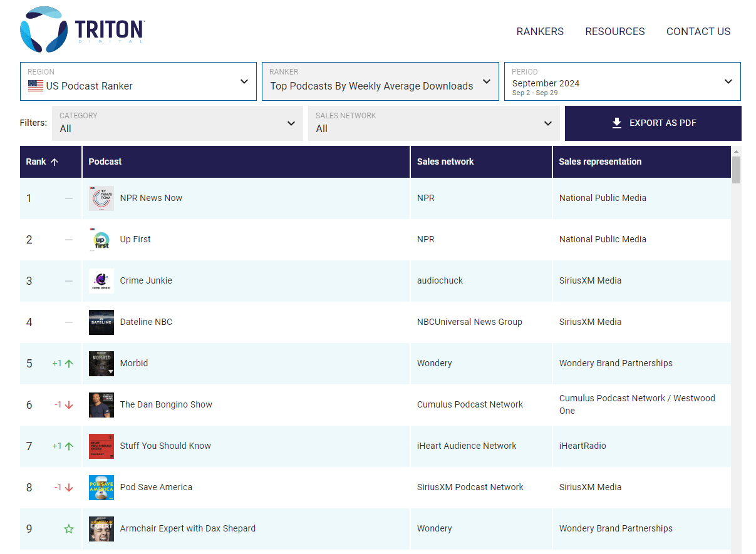The image size is (756, 554).
Task: Go to the Resources menu item
Action: [614, 31]
